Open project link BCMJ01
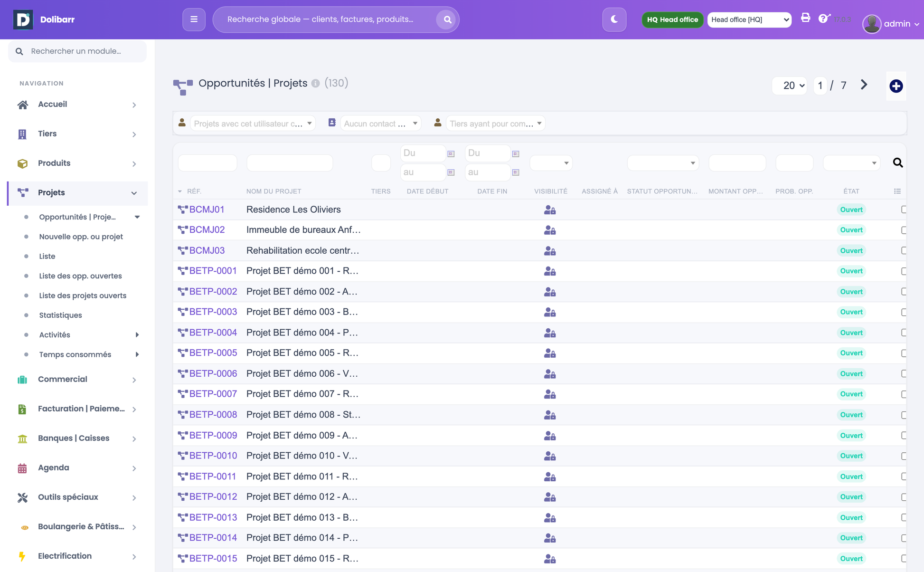The image size is (924, 572). (x=207, y=210)
